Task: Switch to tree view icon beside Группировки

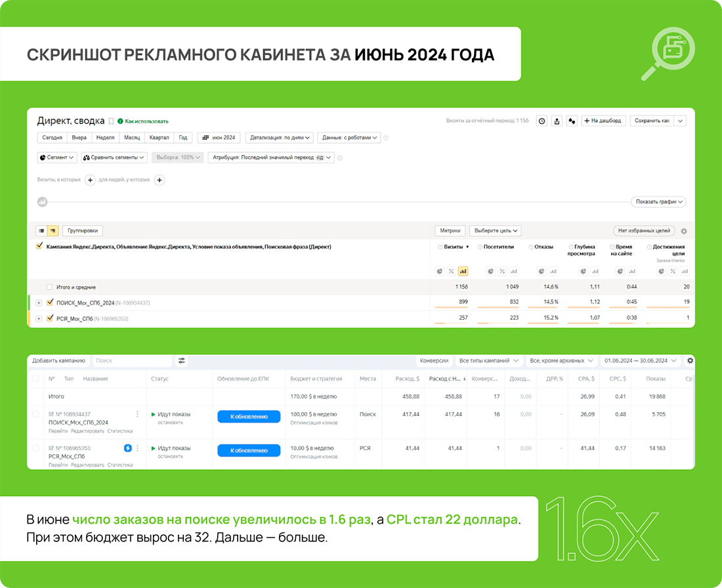Action: [53, 231]
